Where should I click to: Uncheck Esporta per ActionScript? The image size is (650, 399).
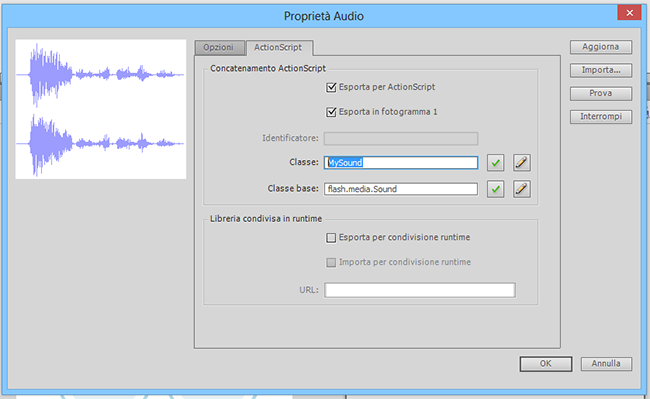[331, 87]
